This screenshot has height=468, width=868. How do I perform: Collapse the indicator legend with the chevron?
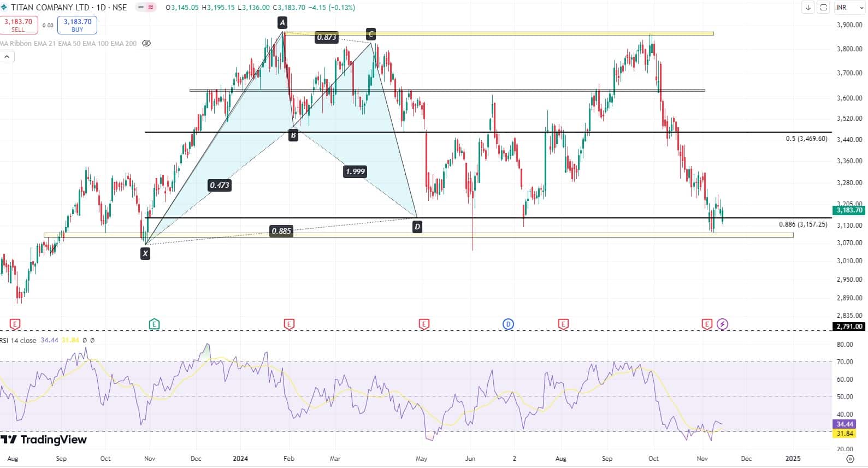7,56
